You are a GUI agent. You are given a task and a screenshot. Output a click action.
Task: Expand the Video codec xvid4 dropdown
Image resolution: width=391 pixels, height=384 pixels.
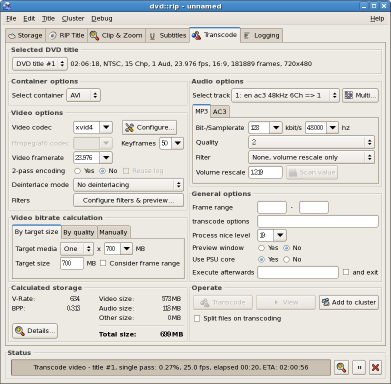pos(106,127)
